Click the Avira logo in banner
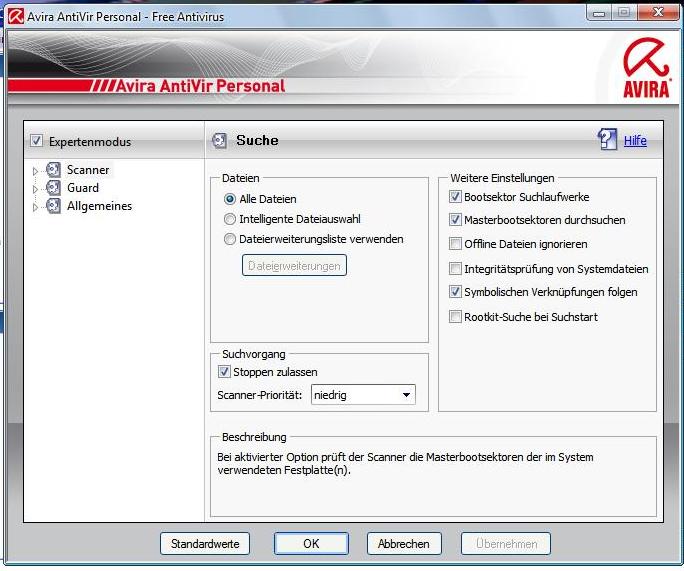The width and height of the screenshot is (684, 571). 646,68
